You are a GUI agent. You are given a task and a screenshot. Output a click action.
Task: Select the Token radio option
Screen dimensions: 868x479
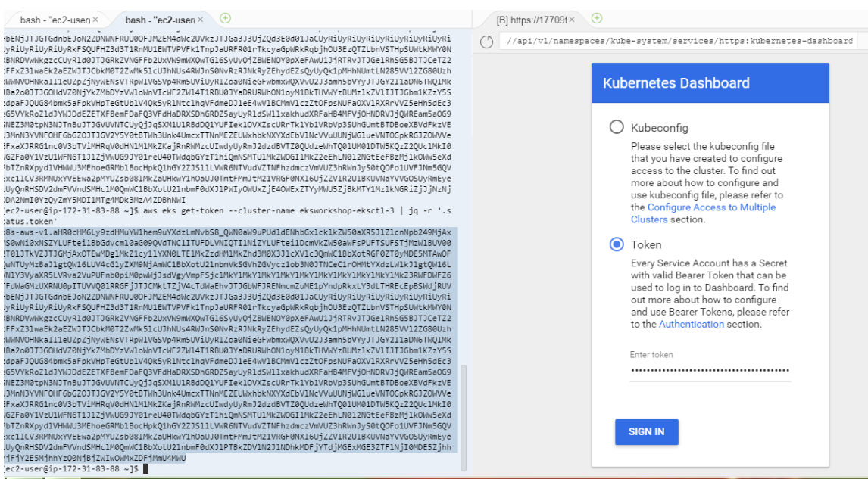point(617,244)
